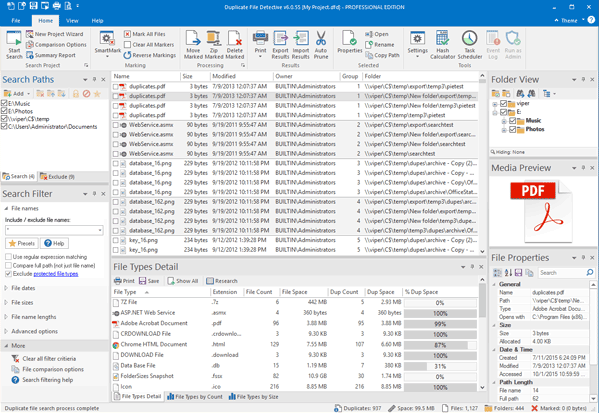Run Auto Prune

(x=321, y=45)
